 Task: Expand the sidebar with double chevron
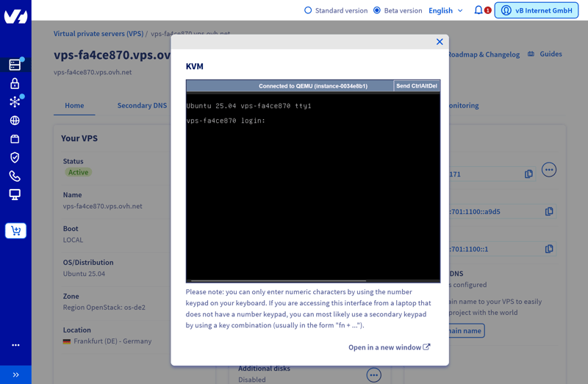point(15,374)
